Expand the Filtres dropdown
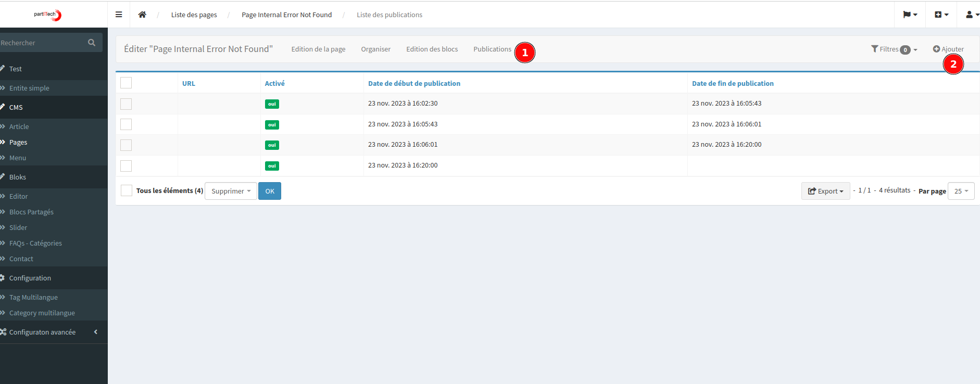This screenshot has width=980, height=384. point(894,49)
